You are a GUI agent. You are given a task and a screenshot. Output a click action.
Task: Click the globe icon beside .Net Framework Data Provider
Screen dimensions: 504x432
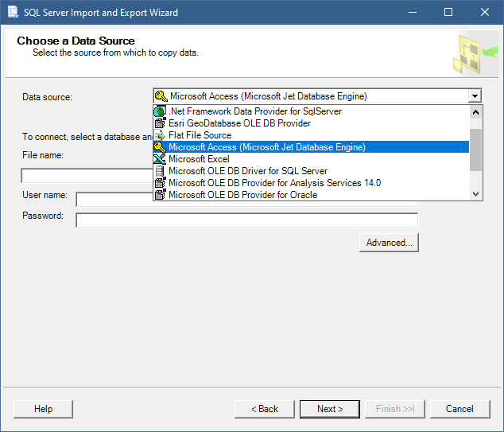pos(160,111)
